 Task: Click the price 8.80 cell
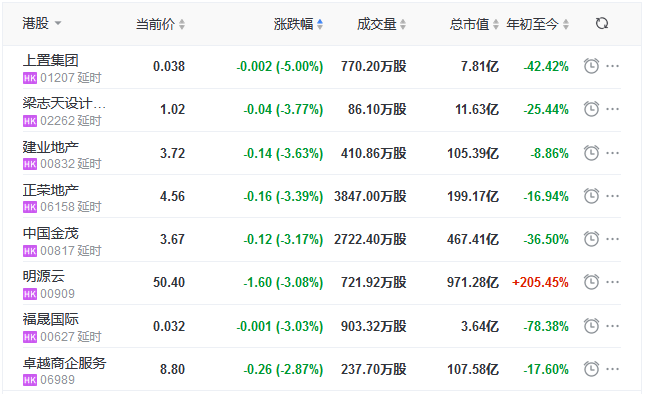pyautogui.click(x=173, y=369)
